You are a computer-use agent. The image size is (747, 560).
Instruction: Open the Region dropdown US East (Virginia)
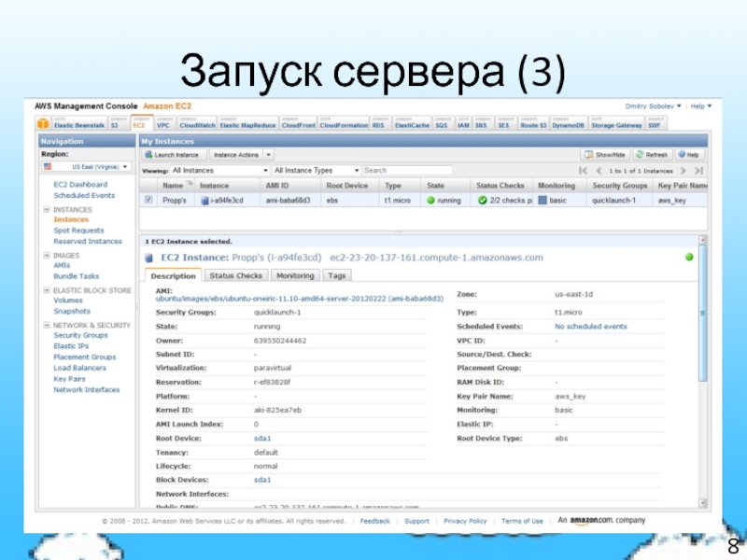(86, 167)
